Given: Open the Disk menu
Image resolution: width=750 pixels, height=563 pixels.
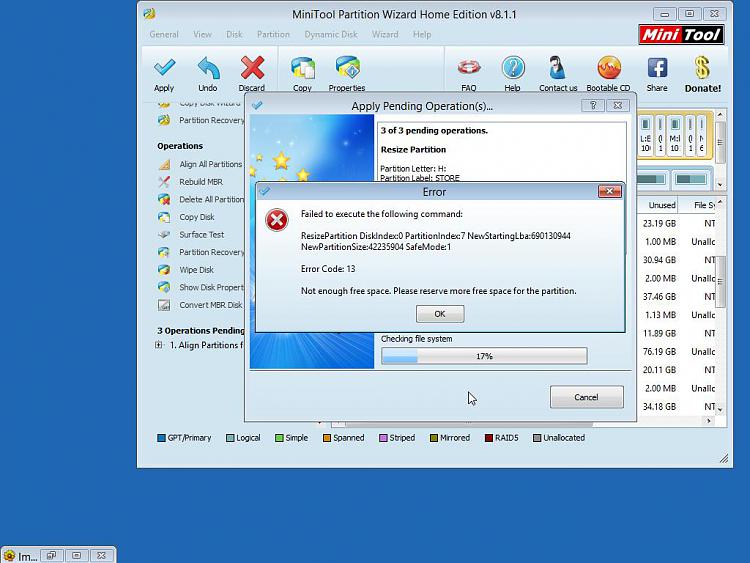Looking at the screenshot, I should [234, 34].
